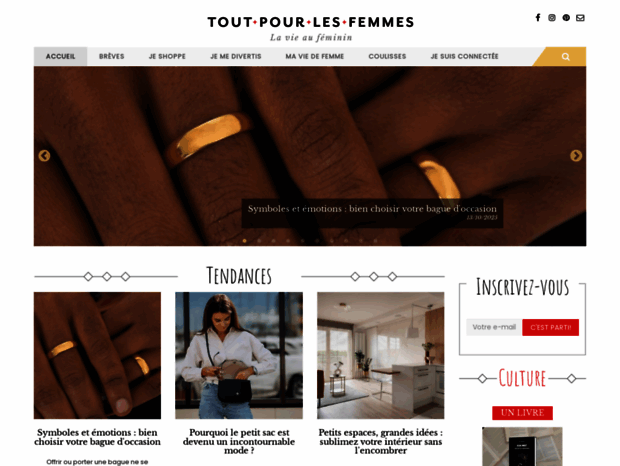This screenshot has width=620, height=466.
Task: Expand the Je suis connectée menu
Action: (465, 57)
